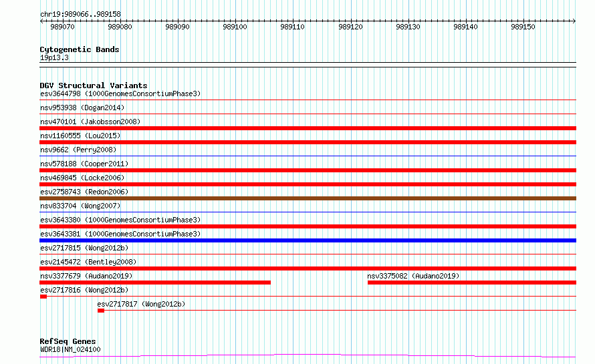Click the thick red bar under nsv469845
The width and height of the screenshot is (595, 364).
tap(308, 184)
